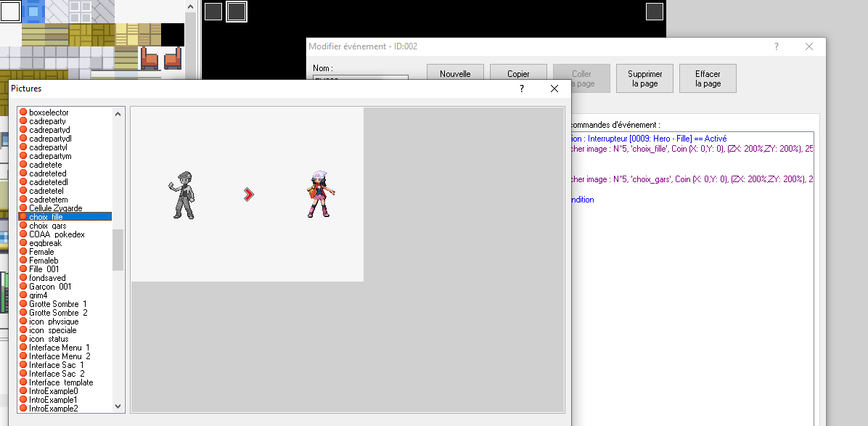Select the 'choix_fille' show image command

(x=692, y=149)
